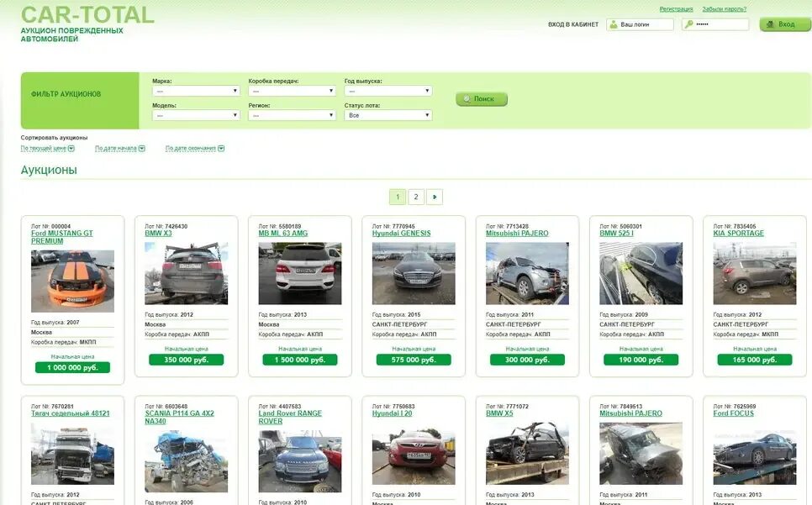Screen dimensions: 812x505
Task: Open the Hyundai I 20 lot link
Action: tap(392, 413)
